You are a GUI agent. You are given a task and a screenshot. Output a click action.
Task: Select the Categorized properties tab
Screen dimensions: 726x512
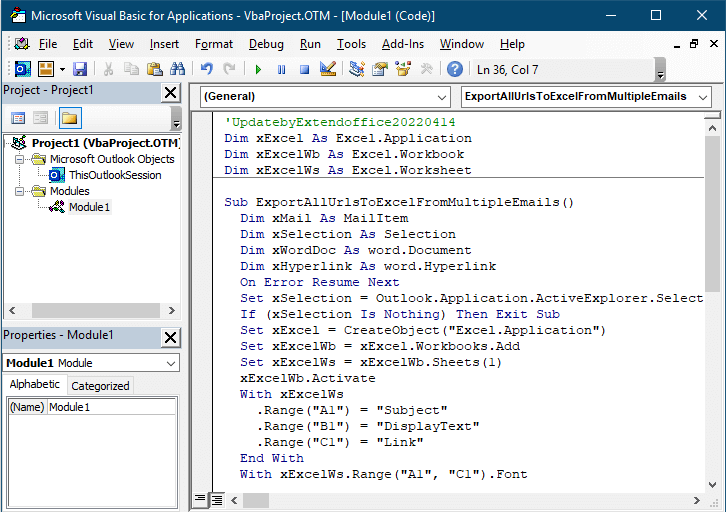100,386
